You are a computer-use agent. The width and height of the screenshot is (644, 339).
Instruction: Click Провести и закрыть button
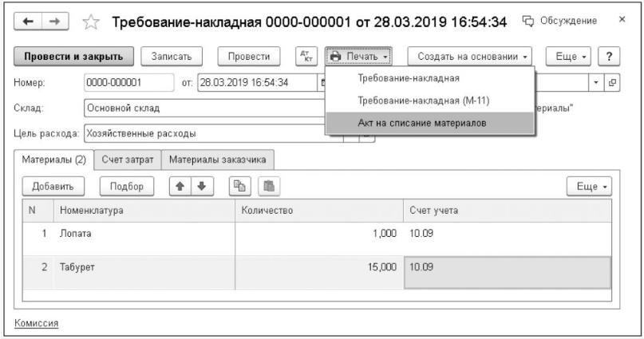(x=73, y=57)
